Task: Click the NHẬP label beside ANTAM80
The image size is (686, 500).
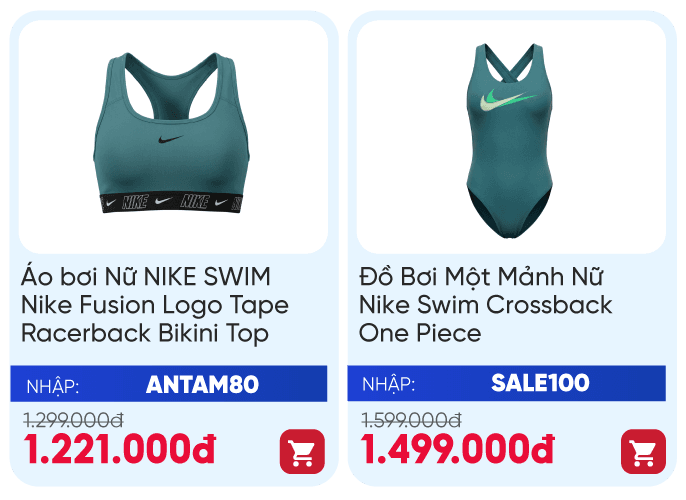Action: 52,387
